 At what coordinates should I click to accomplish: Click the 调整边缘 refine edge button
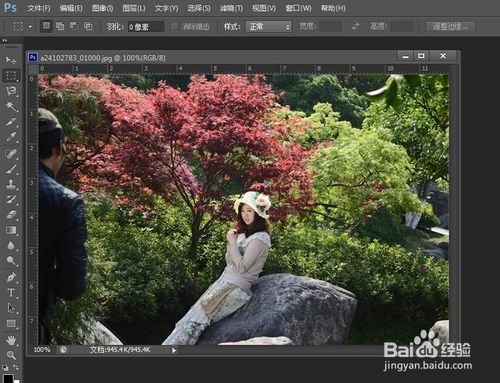click(451, 27)
